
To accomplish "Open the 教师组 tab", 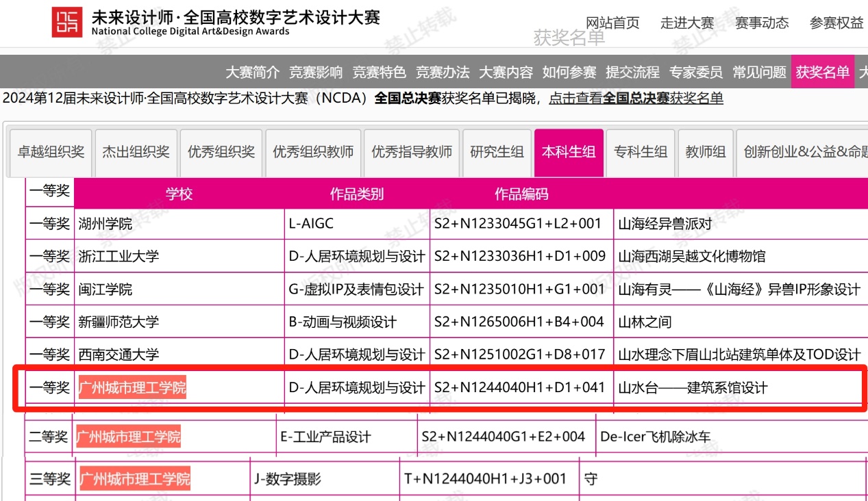I will click(705, 152).
